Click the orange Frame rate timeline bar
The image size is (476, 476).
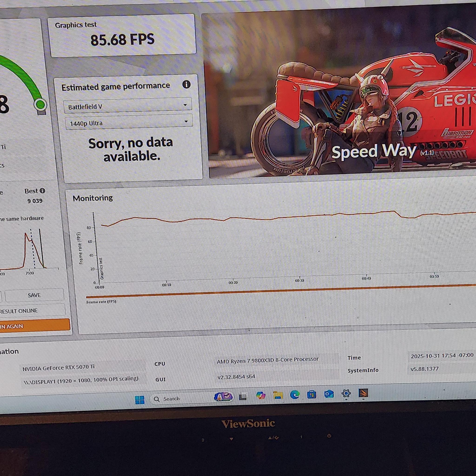tap(281, 291)
